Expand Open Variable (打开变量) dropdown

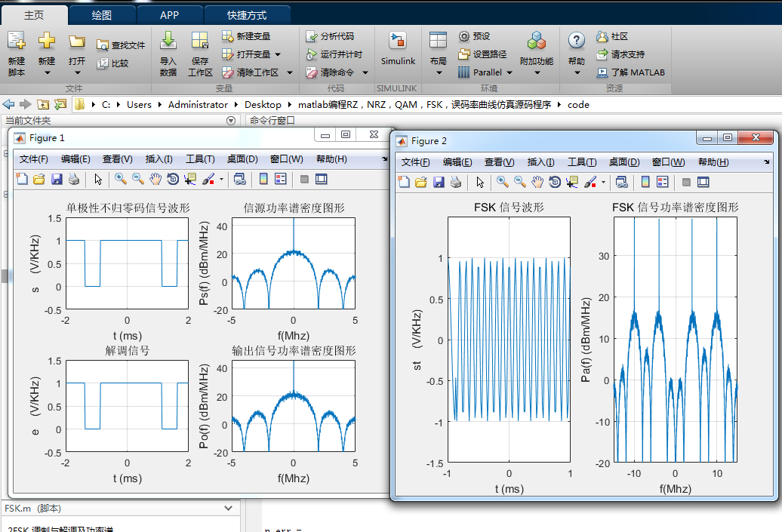coord(278,54)
